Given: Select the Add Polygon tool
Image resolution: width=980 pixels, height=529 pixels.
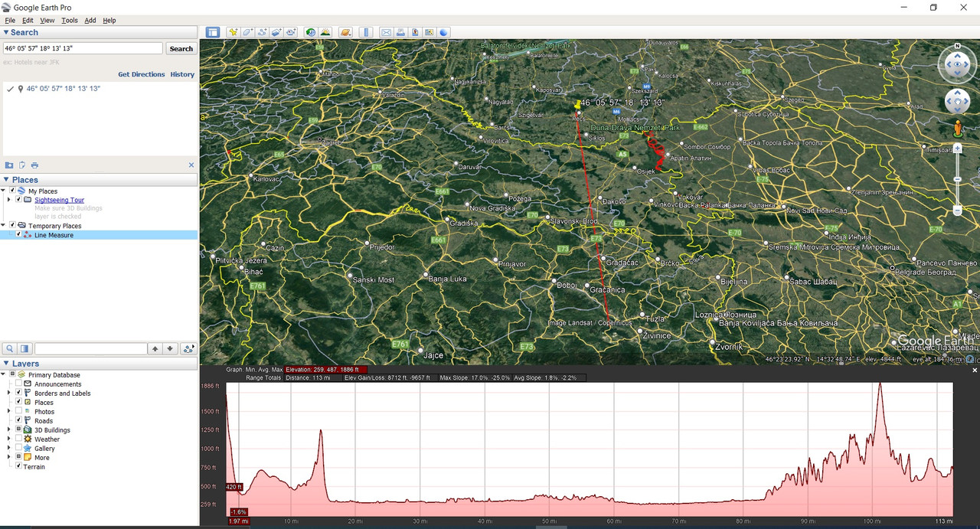Looking at the screenshot, I should tap(248, 32).
